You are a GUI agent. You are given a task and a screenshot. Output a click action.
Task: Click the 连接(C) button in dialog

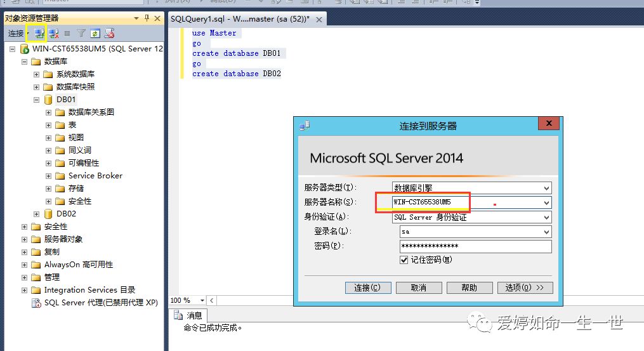[367, 288]
